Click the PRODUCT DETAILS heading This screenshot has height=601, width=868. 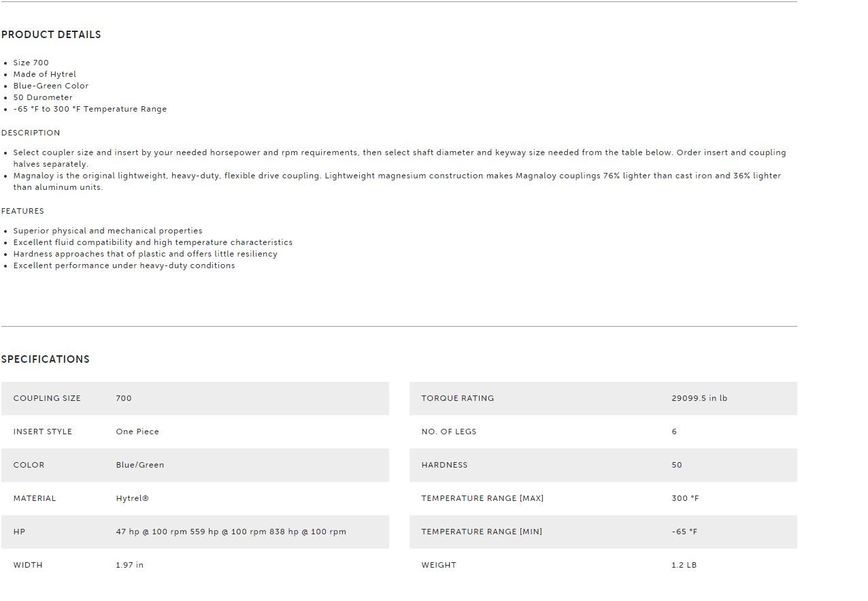[x=51, y=35]
